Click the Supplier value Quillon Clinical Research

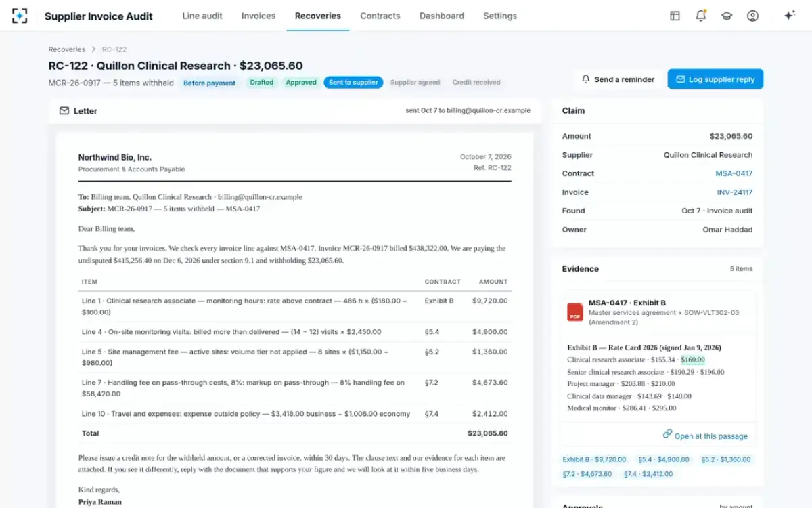[708, 155]
